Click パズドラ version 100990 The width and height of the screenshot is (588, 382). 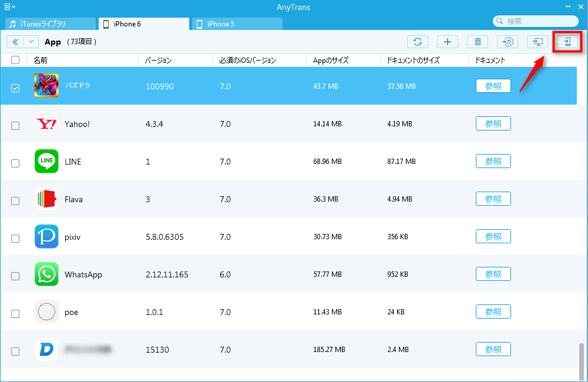pos(160,86)
